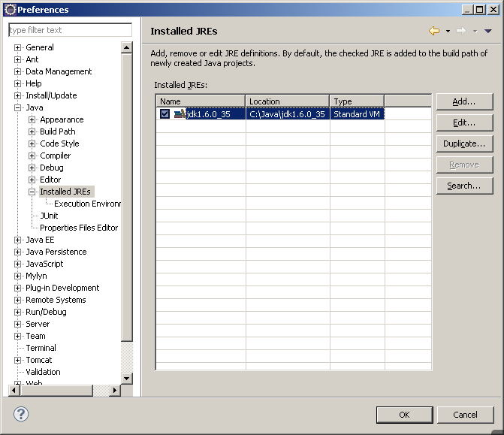This screenshot has height=435, width=504.
Task: Click the jdk1.6.0_35 library icon
Action: pos(180,113)
